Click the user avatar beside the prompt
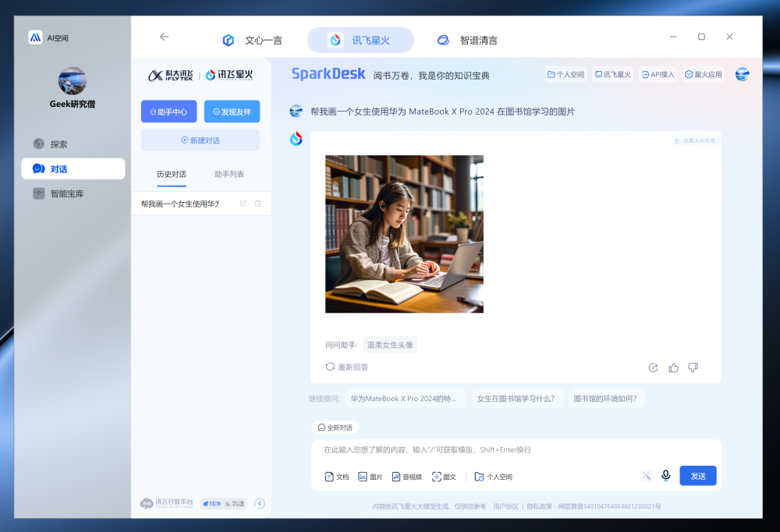This screenshot has height=532, width=780. pos(296,112)
